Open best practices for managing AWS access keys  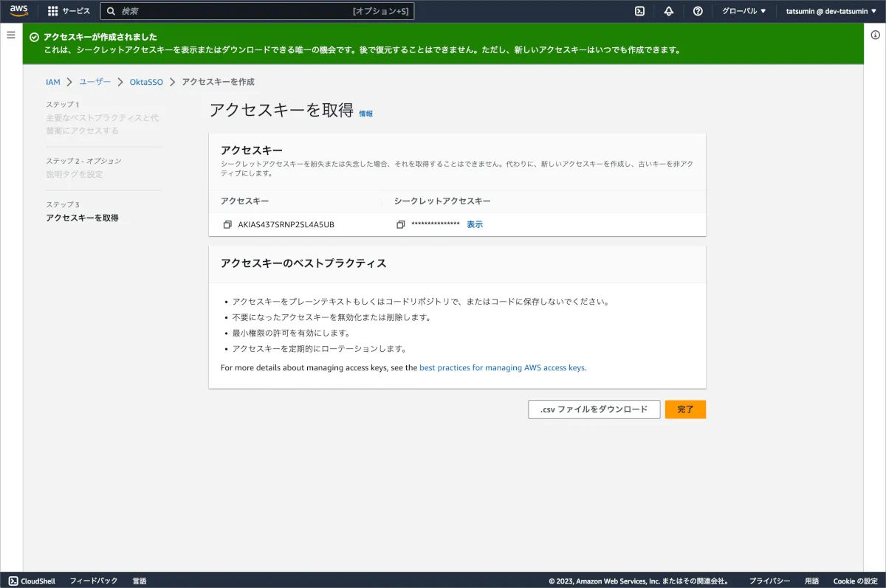502,367
